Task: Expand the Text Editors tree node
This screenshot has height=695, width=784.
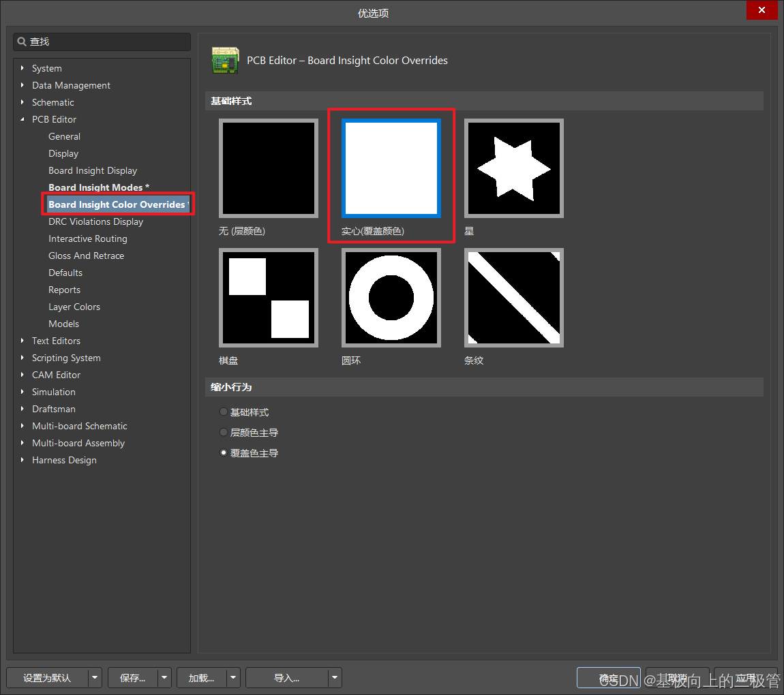Action: click(22, 341)
